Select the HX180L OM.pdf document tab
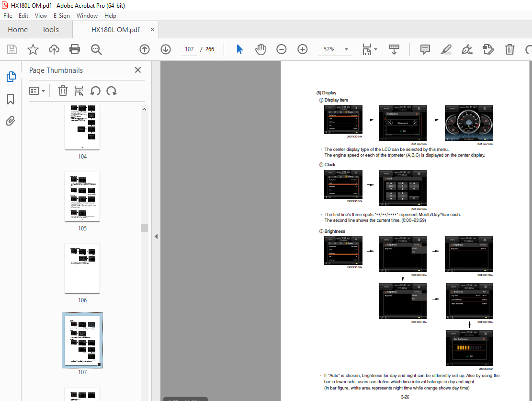Viewport: 532px width, 401px height. [115, 30]
